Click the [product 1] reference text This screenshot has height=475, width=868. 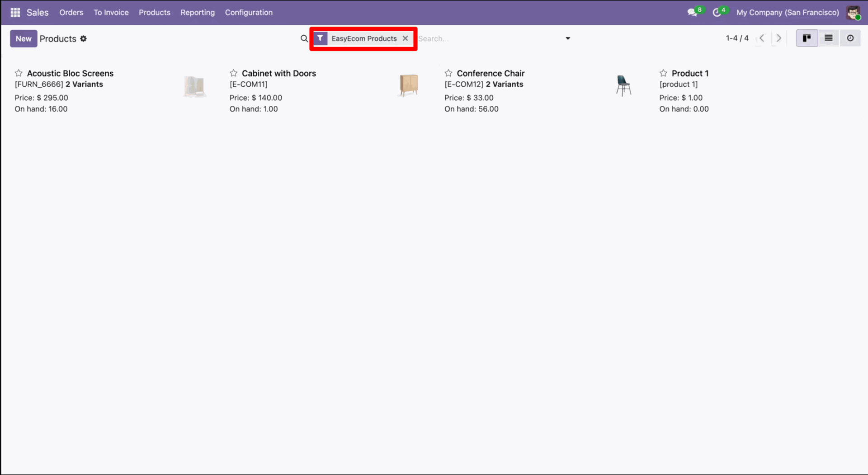coord(679,85)
